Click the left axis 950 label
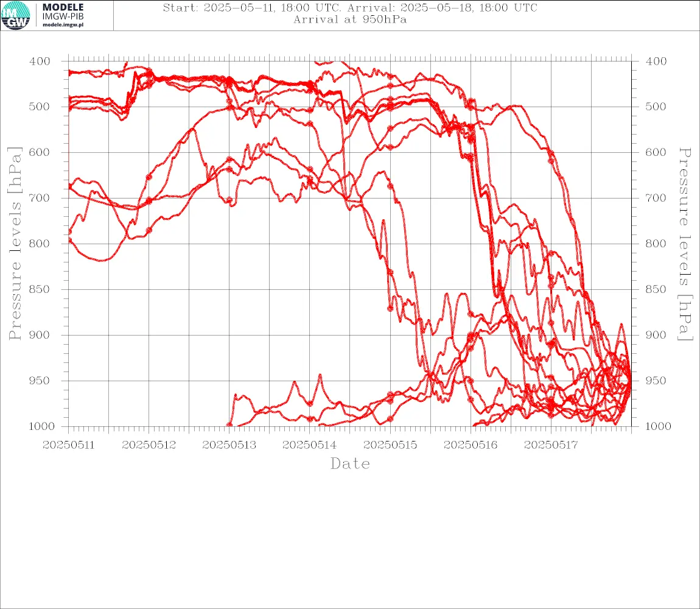This screenshot has width=700, height=609. pos(40,381)
